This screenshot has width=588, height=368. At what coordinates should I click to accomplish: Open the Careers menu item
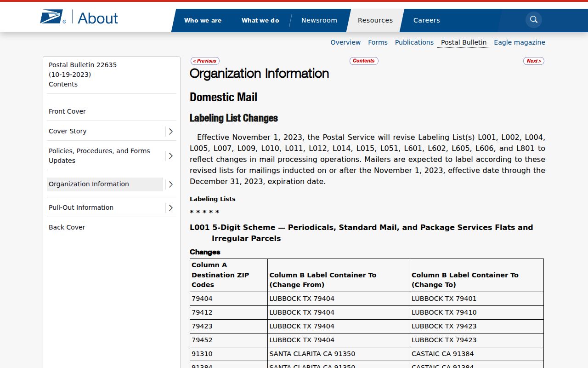click(x=427, y=20)
